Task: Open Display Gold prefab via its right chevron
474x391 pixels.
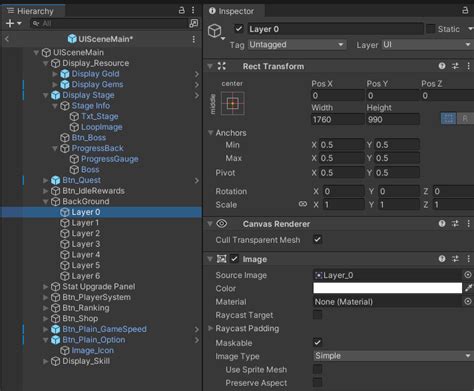Action: click(197, 74)
